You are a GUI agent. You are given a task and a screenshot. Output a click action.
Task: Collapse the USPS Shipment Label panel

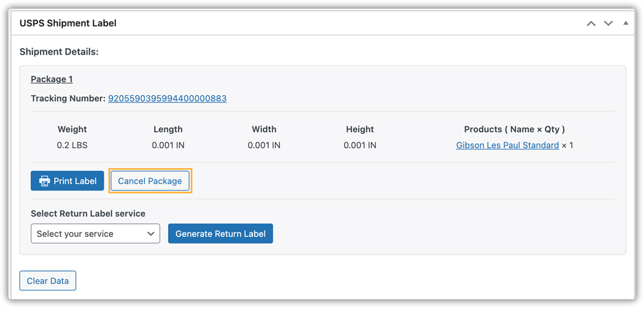tap(625, 23)
